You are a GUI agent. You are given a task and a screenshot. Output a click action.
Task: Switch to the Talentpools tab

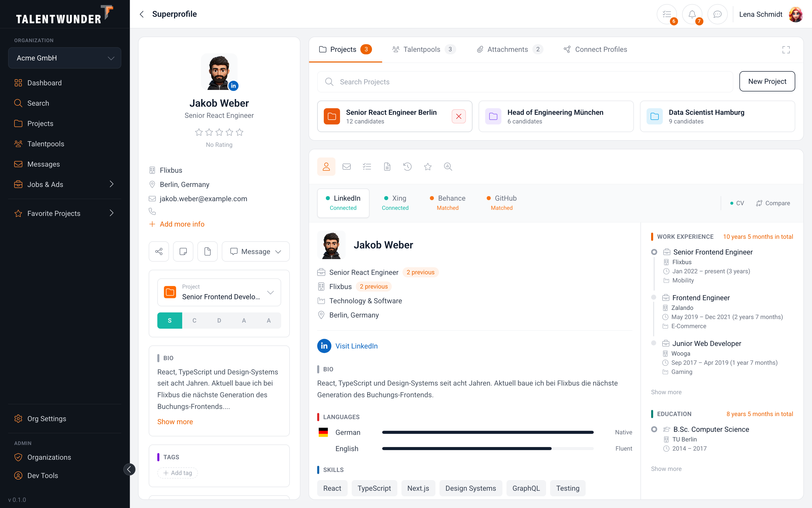click(x=424, y=49)
